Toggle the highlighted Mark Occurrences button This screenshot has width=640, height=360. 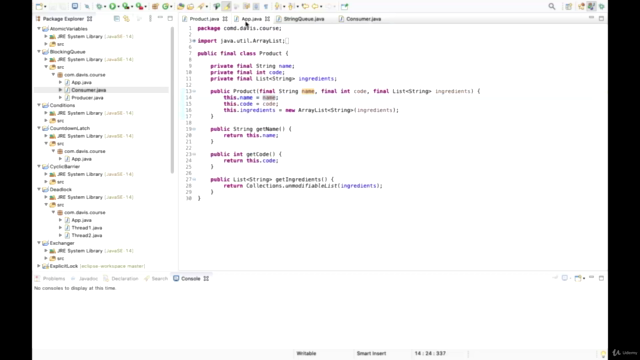pyautogui.click(x=226, y=7)
